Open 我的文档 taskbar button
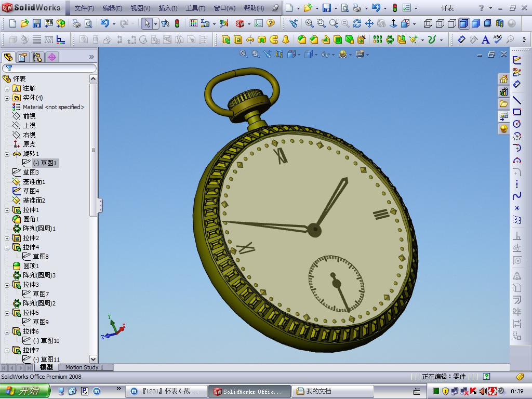This screenshot has height=399, width=532. click(x=332, y=391)
